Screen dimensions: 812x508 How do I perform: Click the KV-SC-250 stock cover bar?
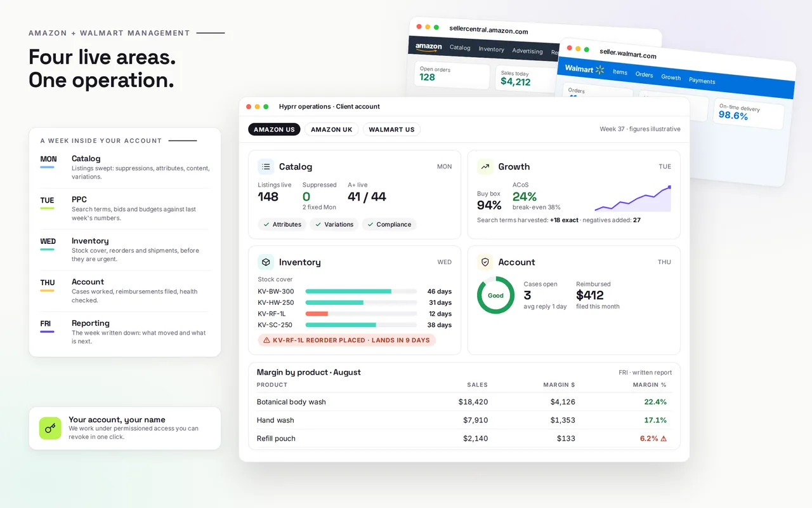coord(361,324)
